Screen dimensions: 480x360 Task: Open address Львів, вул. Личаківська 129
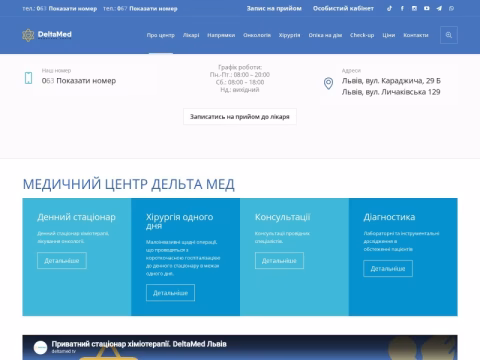coord(391,92)
